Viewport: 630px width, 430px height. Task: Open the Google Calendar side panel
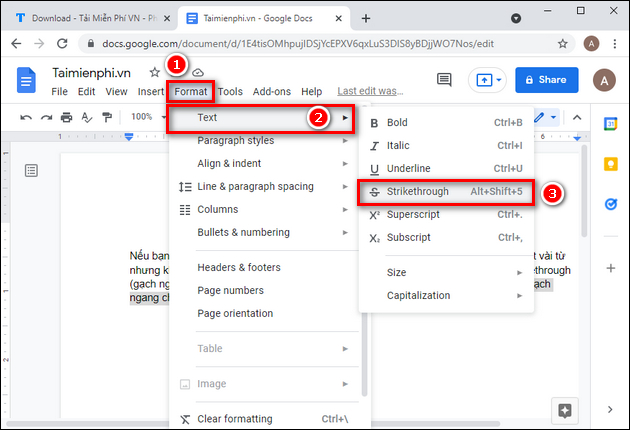tap(611, 124)
